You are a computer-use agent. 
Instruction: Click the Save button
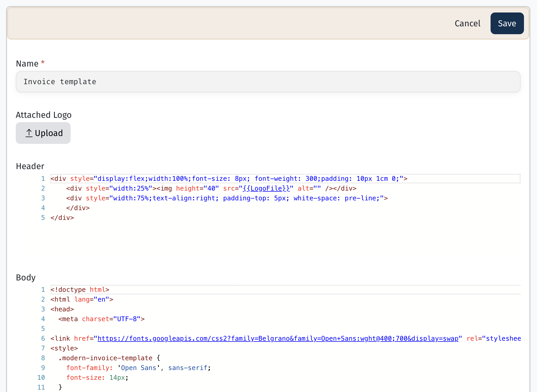tap(507, 23)
